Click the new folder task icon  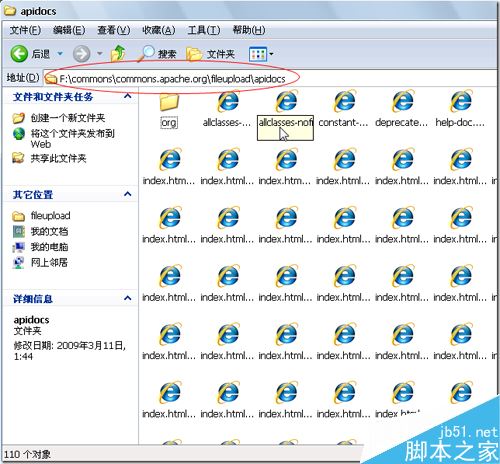point(19,118)
